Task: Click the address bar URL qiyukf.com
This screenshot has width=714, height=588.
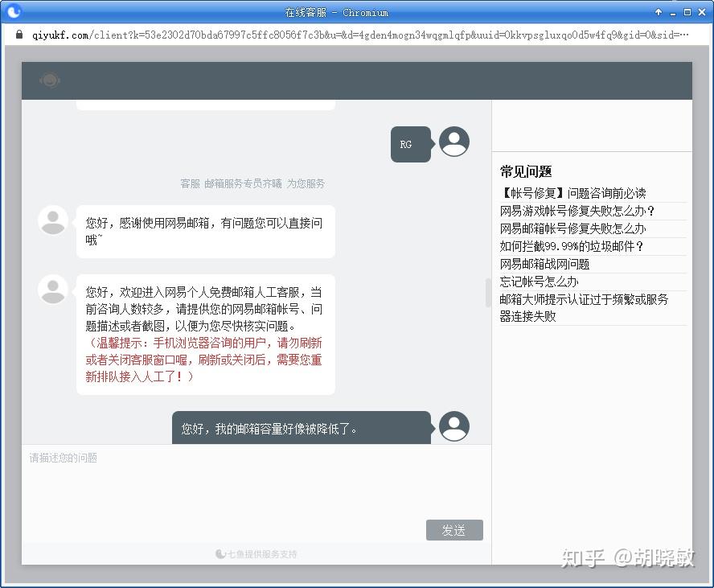Action: [x=359, y=35]
